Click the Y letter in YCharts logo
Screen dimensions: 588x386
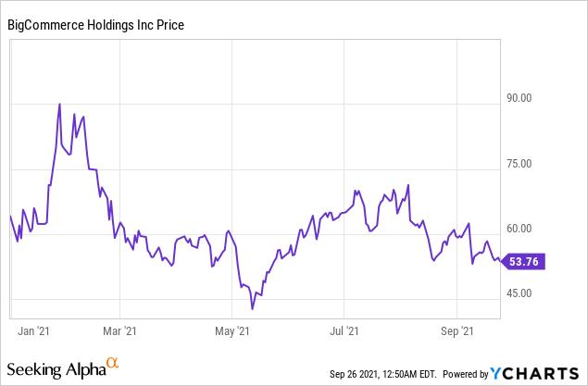(498, 373)
